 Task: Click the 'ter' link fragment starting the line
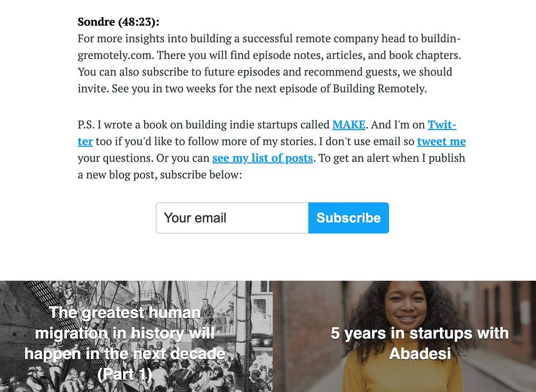pos(85,141)
